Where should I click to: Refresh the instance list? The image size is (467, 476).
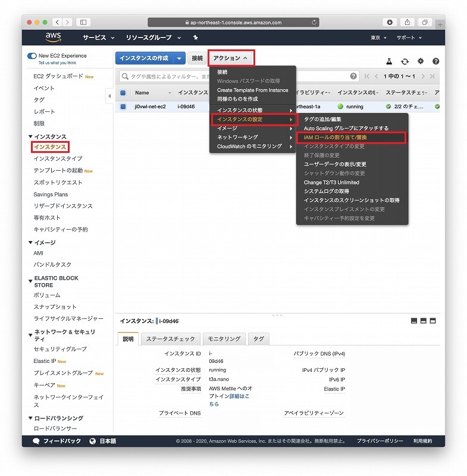tap(405, 61)
